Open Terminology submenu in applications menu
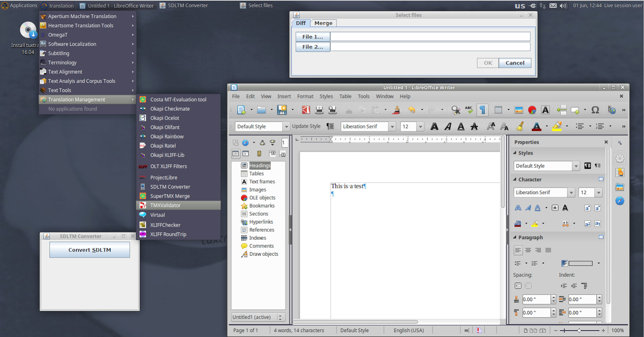The height and width of the screenshot is (337, 644). [x=88, y=62]
